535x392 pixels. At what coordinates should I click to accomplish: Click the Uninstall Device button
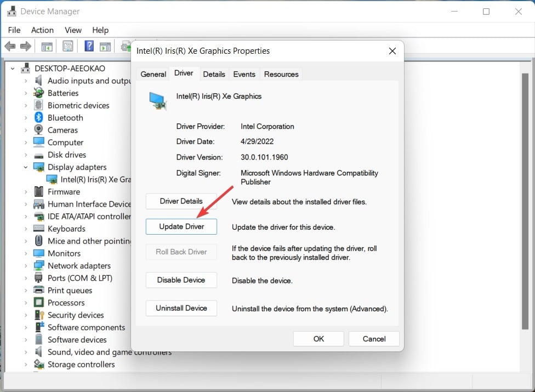[181, 308]
